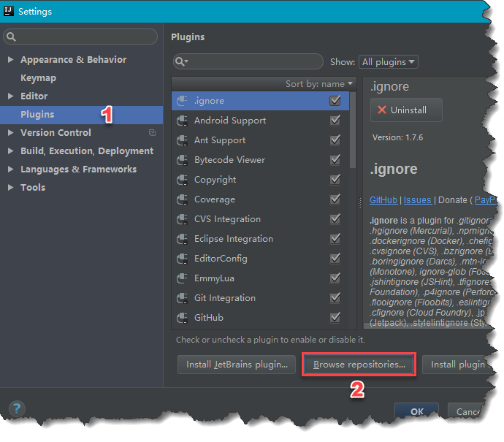Select the Android Support plugin row
Viewport: 504px width, 442px height.
pyautogui.click(x=260, y=121)
